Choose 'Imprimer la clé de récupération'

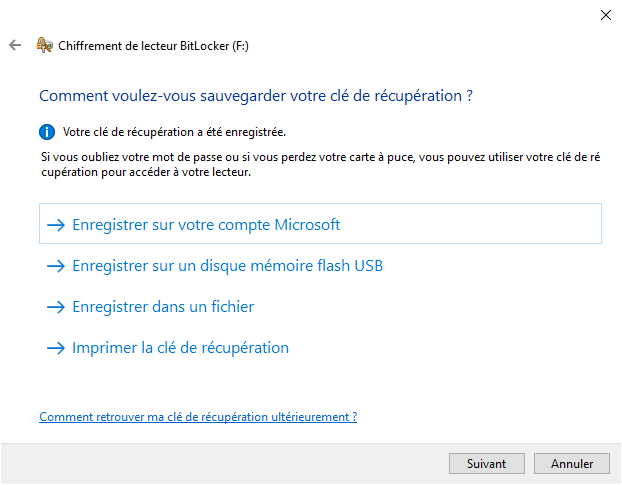pos(180,348)
